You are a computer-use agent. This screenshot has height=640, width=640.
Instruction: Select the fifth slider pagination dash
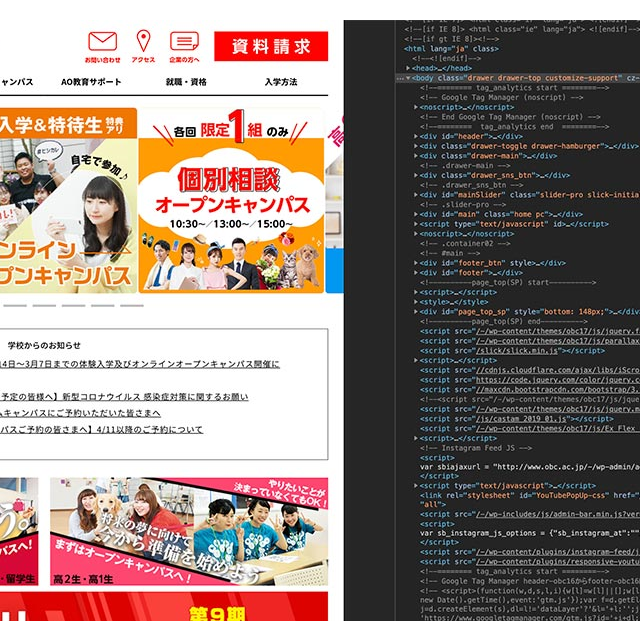pos(132,305)
